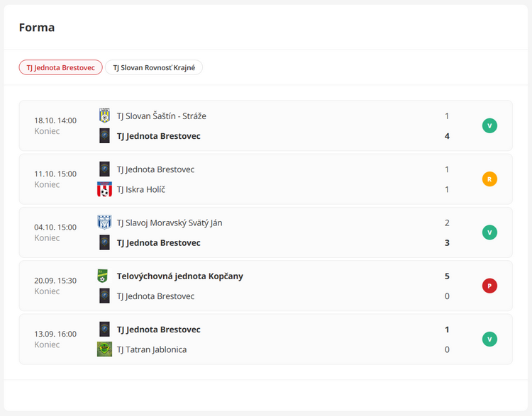Open TJ Iskra Holíč team page
Screen dimensions: 532x416
[141, 189]
